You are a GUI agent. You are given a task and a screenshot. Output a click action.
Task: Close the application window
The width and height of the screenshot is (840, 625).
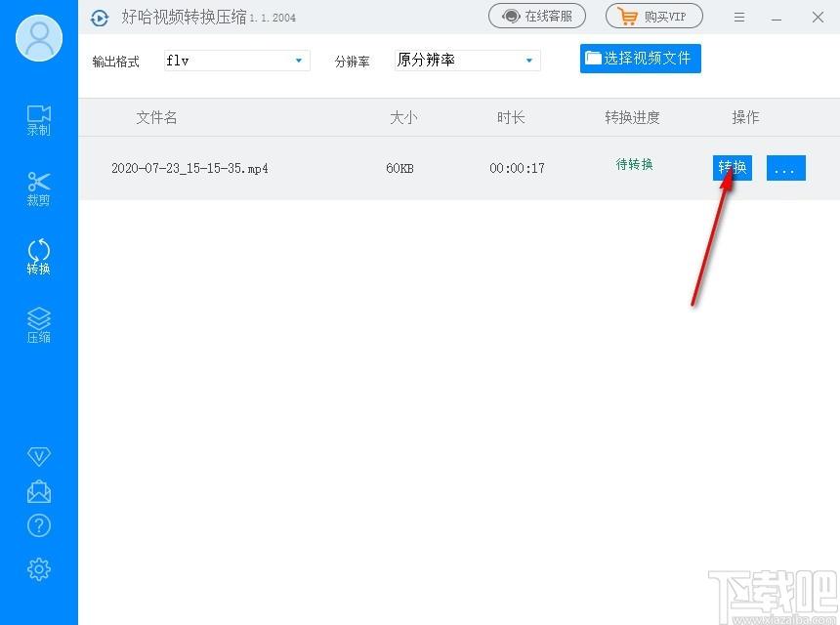click(818, 18)
